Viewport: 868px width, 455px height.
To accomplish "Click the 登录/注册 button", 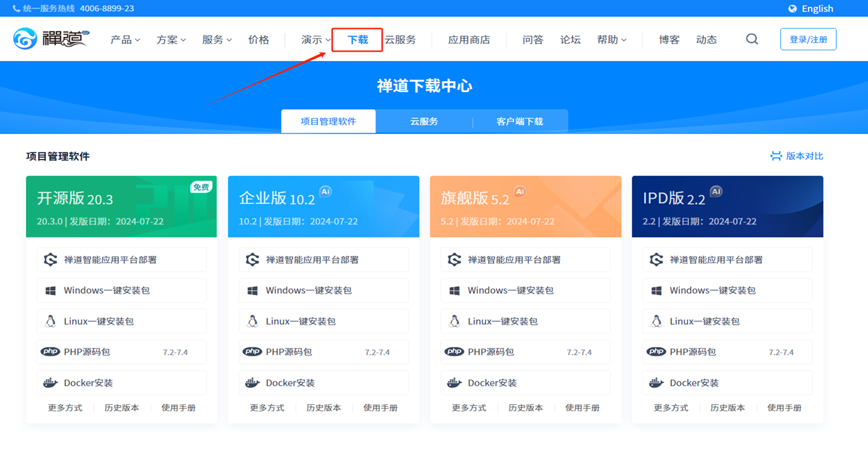I will click(x=808, y=39).
